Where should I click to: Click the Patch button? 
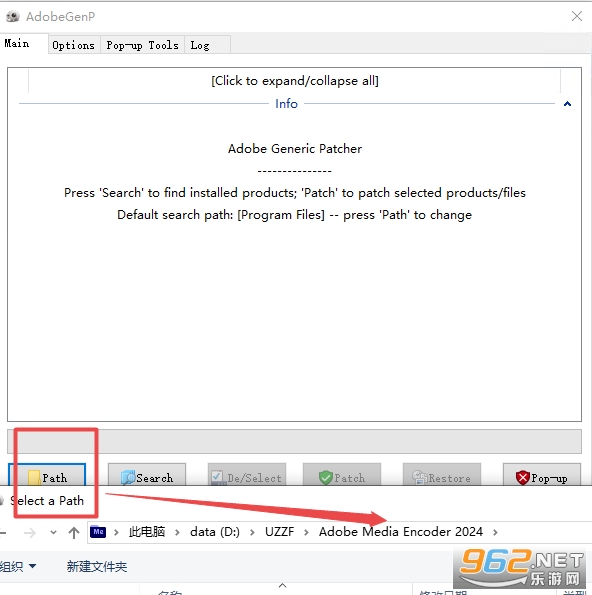tap(342, 475)
